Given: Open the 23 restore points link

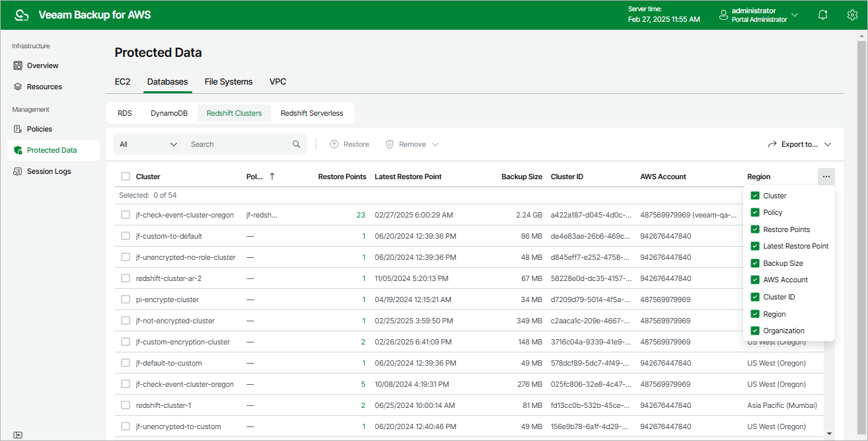Looking at the screenshot, I should pos(361,215).
